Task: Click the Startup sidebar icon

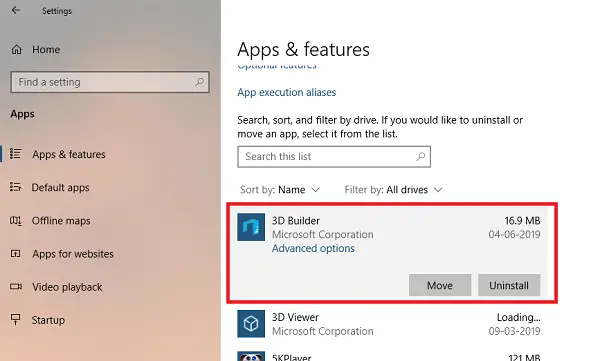Action: point(16,320)
